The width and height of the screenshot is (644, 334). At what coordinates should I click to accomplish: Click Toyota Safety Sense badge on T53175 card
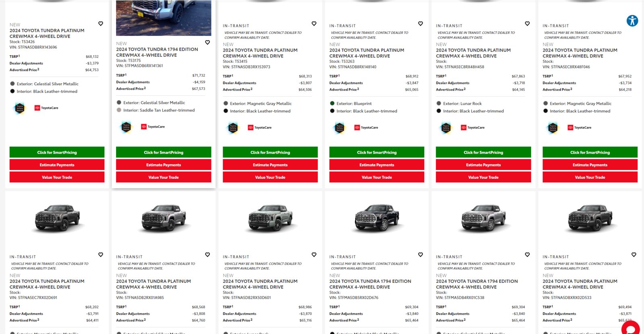(x=126, y=127)
